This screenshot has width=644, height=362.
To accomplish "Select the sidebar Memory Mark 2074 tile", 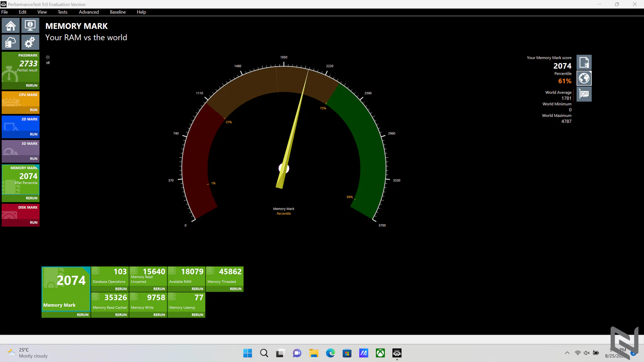I will coord(21,179).
